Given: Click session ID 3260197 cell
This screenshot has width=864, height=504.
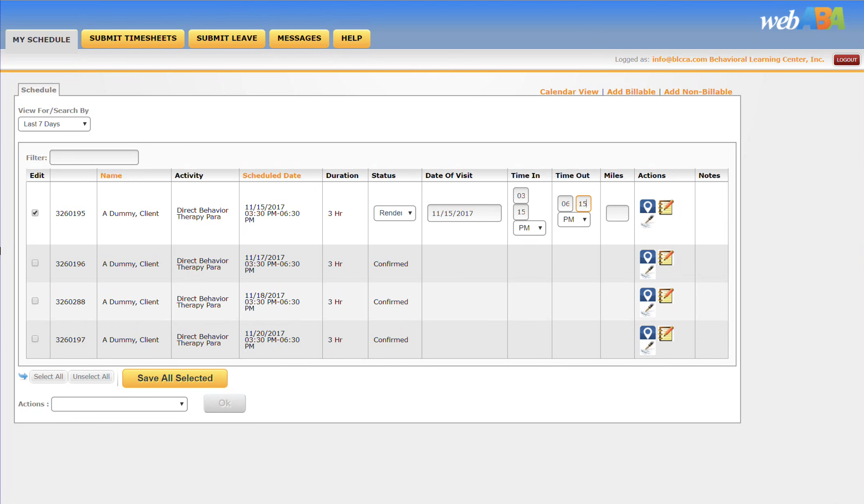Looking at the screenshot, I should pyautogui.click(x=70, y=340).
